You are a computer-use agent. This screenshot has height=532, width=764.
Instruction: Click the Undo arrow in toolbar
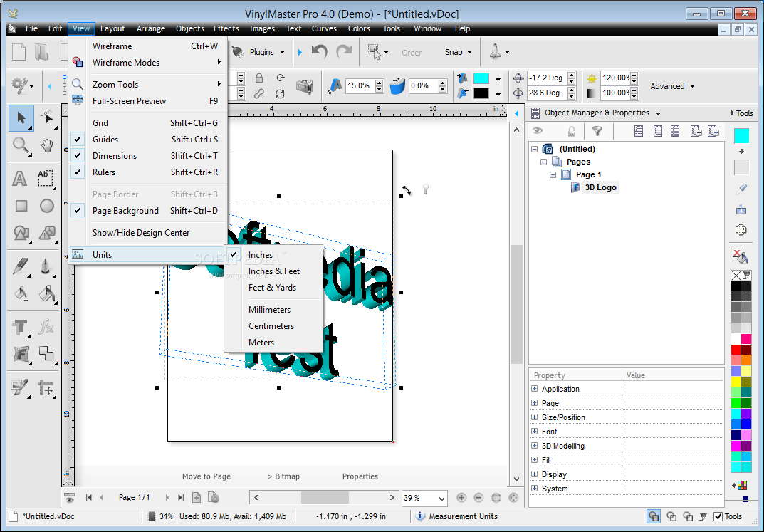pos(320,51)
